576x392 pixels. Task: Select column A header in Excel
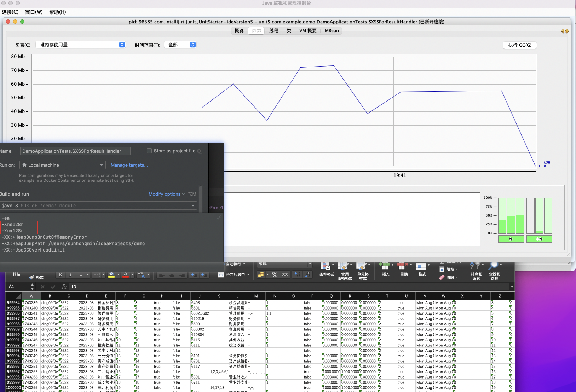(x=31, y=296)
